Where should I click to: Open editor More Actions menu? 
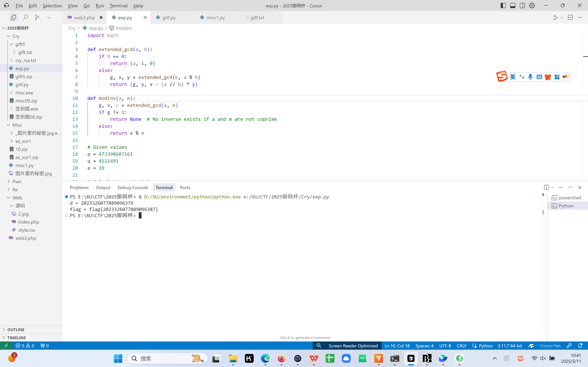tap(580, 17)
